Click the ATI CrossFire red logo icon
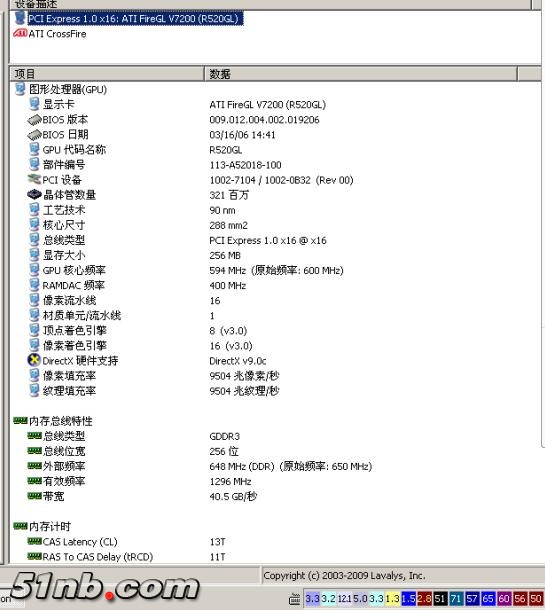 (20, 33)
